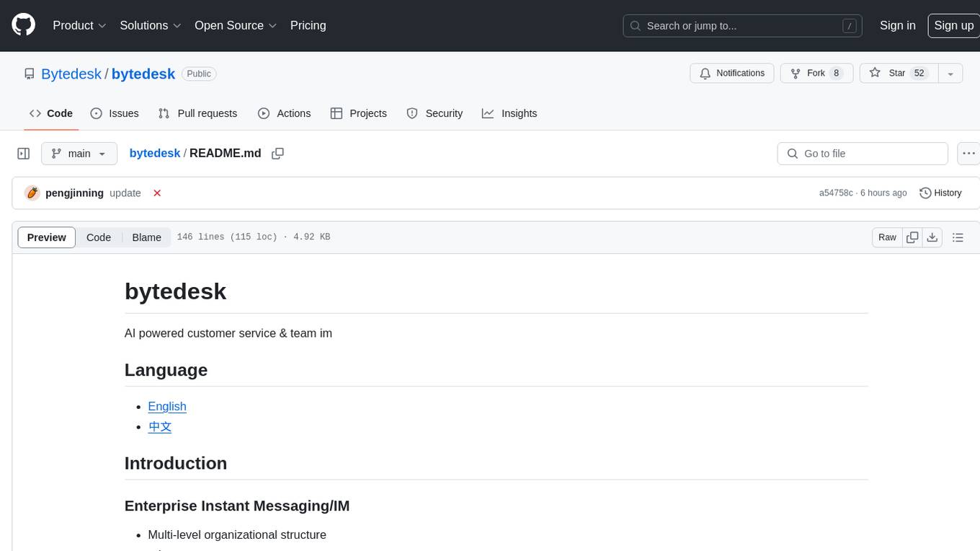Copy the README.md file path
The image size is (980, 551).
tap(277, 154)
